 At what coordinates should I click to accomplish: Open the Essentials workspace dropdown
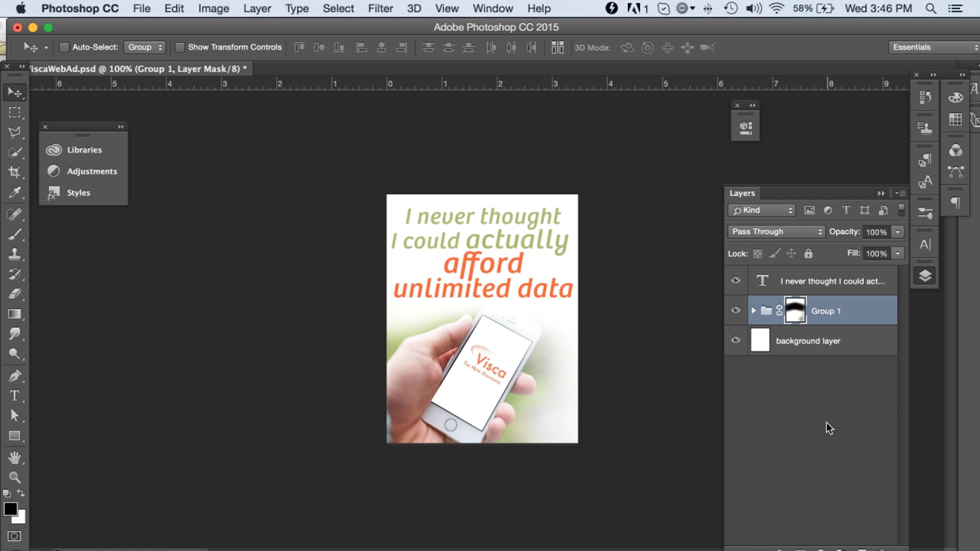point(933,47)
